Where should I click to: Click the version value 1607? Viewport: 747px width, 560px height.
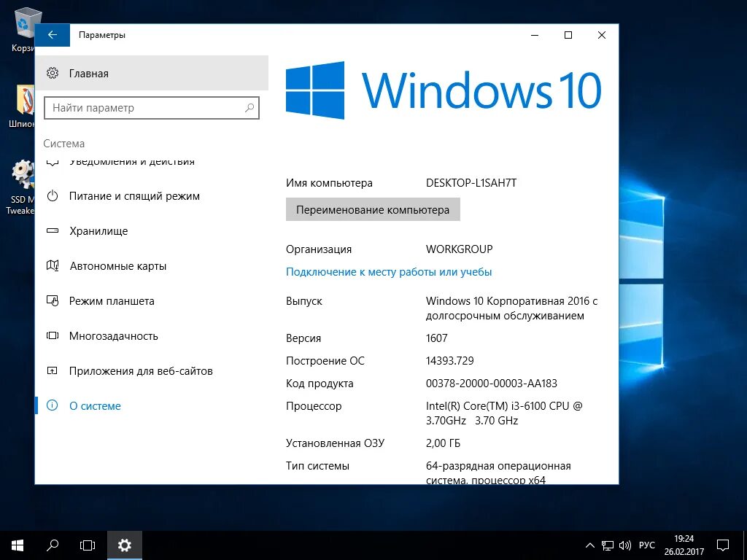[x=437, y=338]
